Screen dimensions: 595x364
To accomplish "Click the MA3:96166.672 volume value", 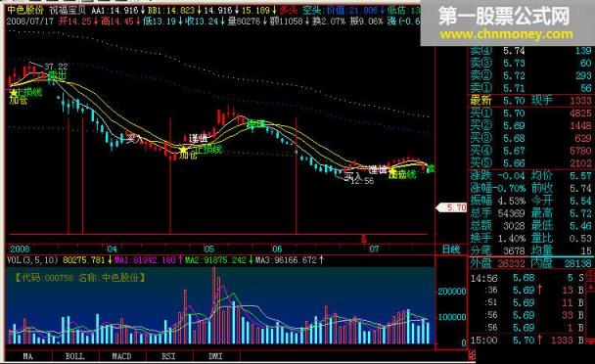I will pos(290,260).
